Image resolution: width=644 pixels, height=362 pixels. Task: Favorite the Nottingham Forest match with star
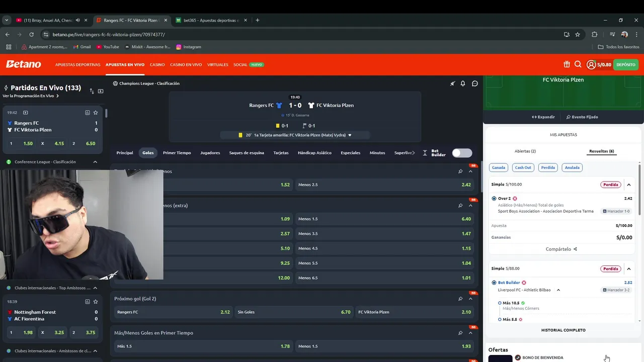point(95,302)
